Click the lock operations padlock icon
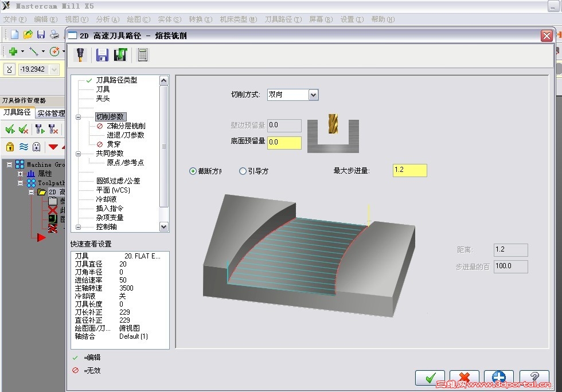The width and height of the screenshot is (562, 392). (10, 147)
